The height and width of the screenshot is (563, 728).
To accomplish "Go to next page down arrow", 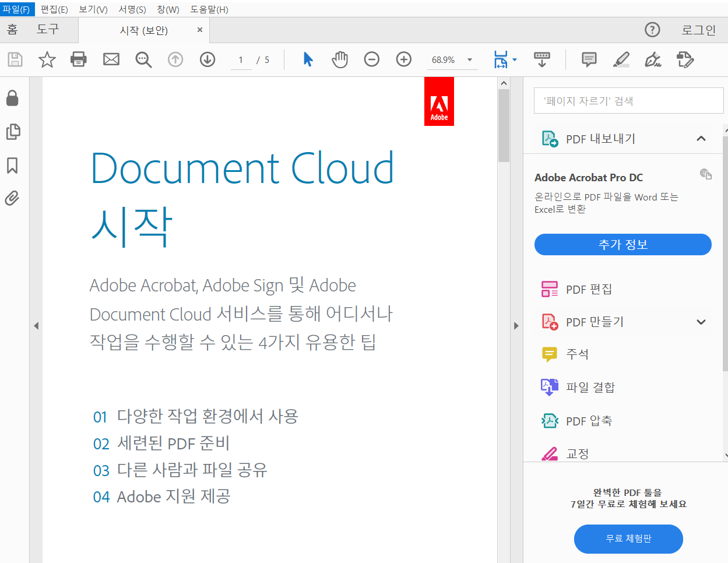I will (x=208, y=59).
